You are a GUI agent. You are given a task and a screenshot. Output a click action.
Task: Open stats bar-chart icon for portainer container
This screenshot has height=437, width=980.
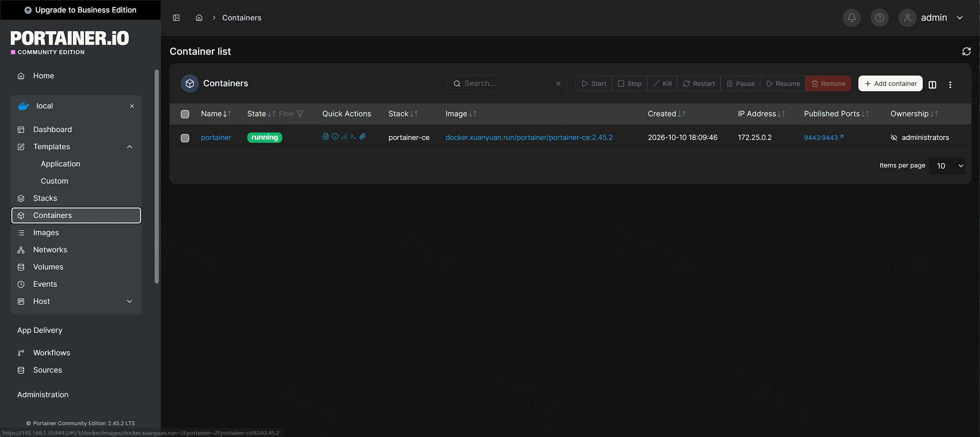click(x=344, y=137)
